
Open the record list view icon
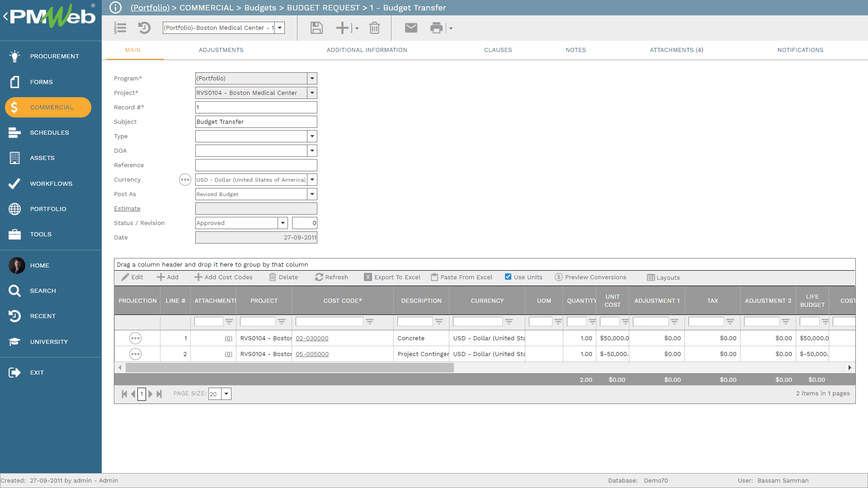click(120, 28)
